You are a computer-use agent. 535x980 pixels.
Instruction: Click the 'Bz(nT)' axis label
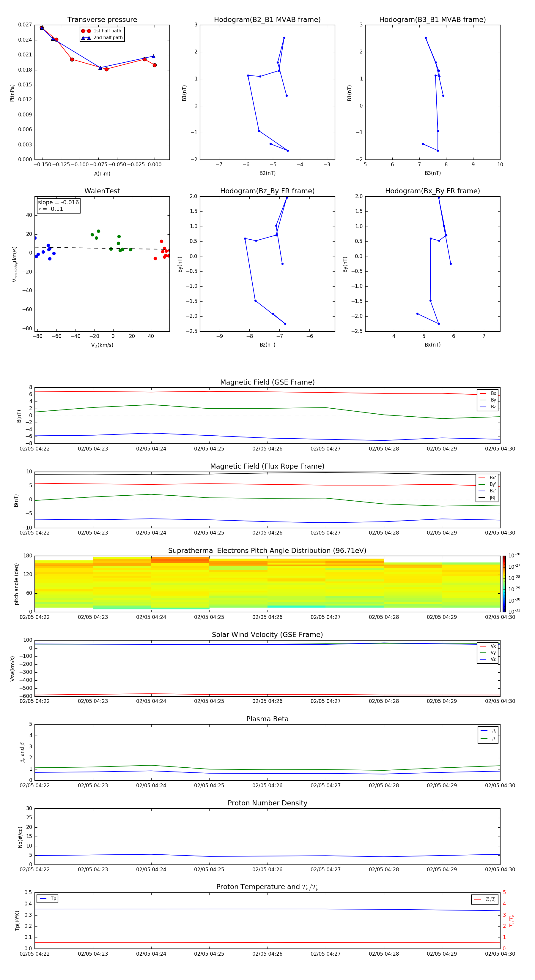click(267, 345)
